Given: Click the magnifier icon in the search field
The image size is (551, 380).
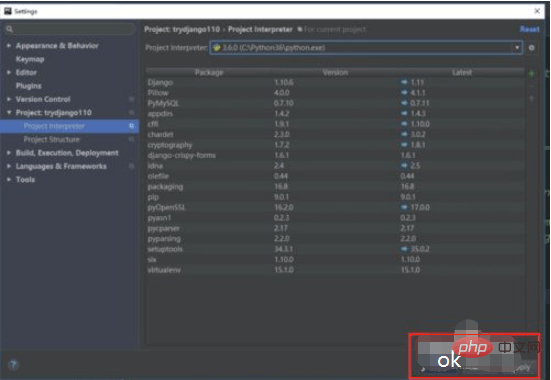Looking at the screenshot, I should click(9, 29).
